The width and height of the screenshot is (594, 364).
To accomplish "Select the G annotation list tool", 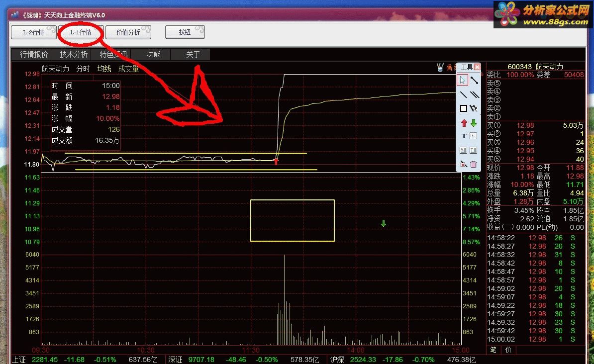I will coord(474,136).
